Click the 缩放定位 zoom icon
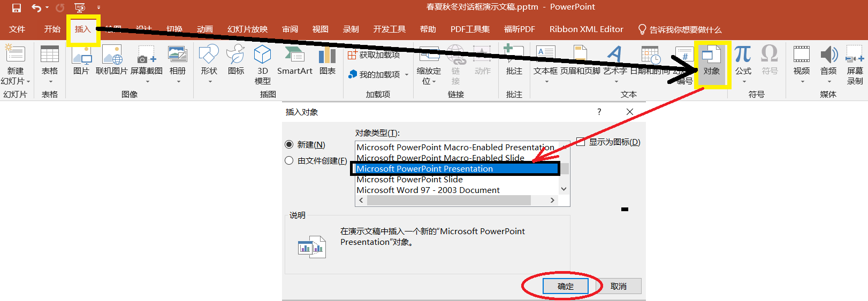Viewport: 868px width, 301px height. pos(429,55)
